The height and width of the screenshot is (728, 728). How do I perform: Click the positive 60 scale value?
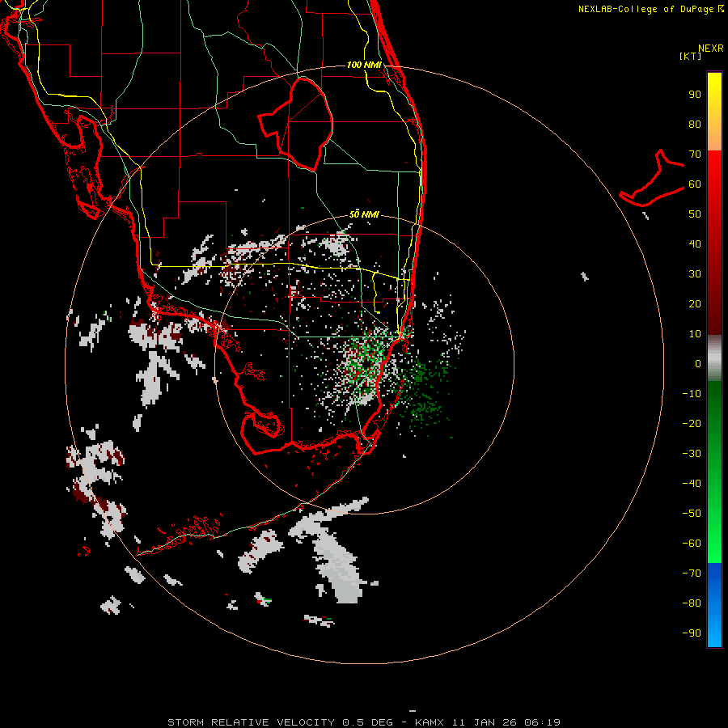click(695, 184)
